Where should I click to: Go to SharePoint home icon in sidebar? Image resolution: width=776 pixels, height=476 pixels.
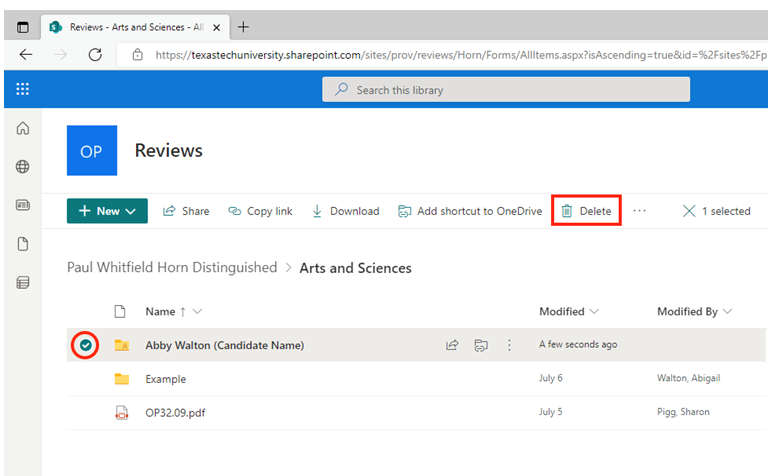click(x=23, y=128)
